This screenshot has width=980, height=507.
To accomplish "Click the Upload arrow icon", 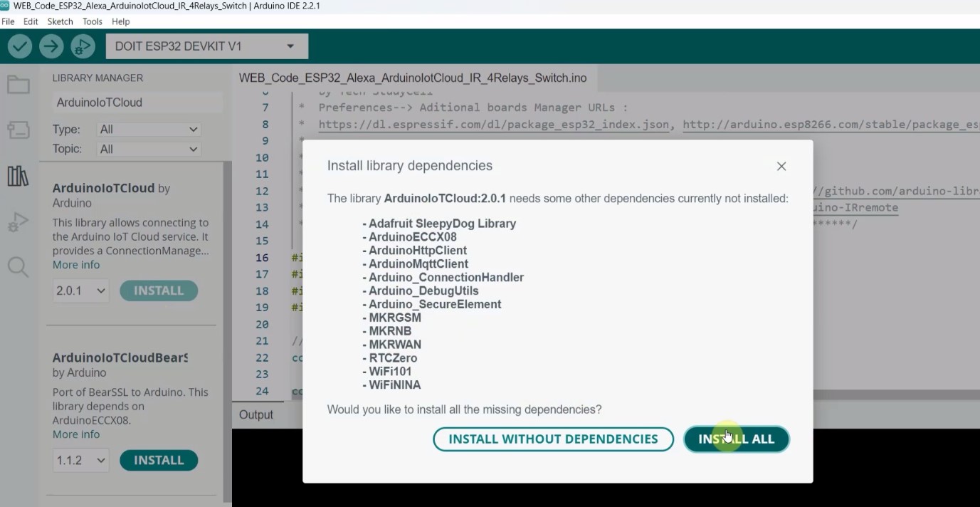I will pyautogui.click(x=51, y=47).
